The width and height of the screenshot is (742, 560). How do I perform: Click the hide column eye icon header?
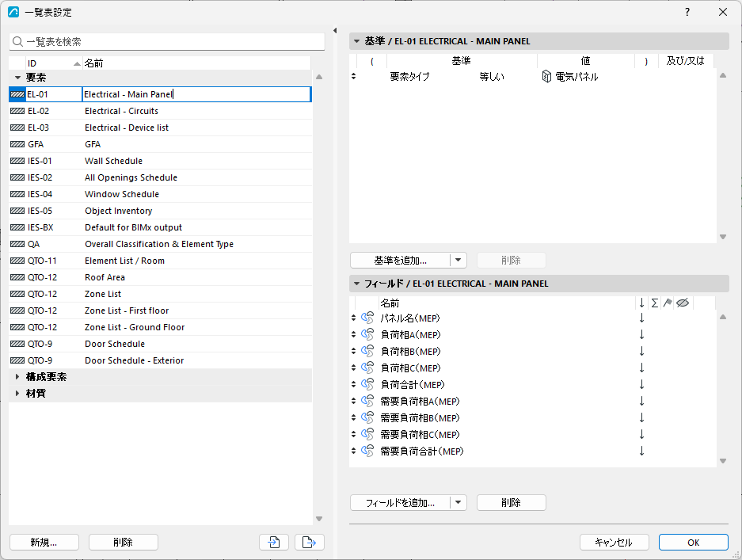[x=683, y=303]
